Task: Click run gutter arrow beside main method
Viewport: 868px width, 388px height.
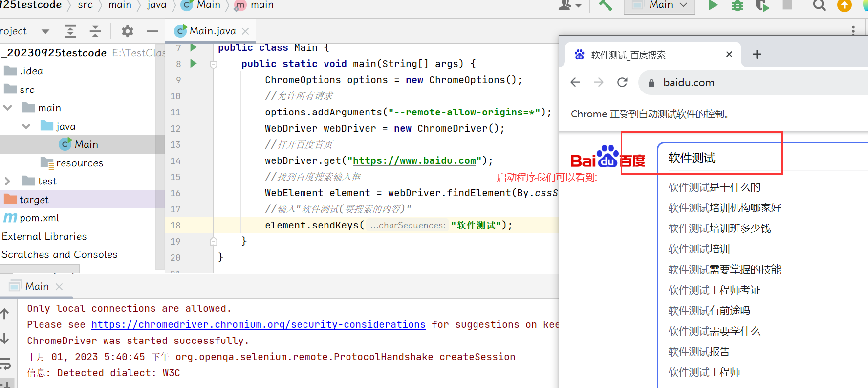Action: (x=194, y=64)
